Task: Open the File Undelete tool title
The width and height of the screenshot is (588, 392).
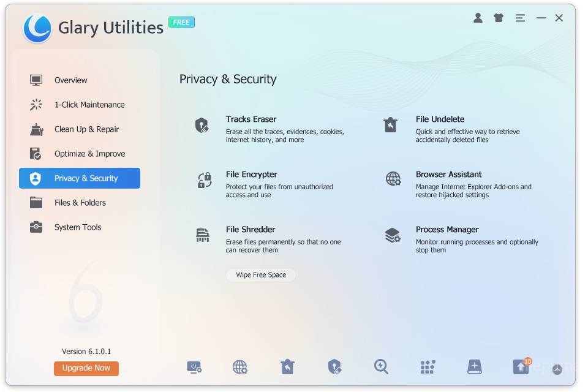Action: coord(440,119)
